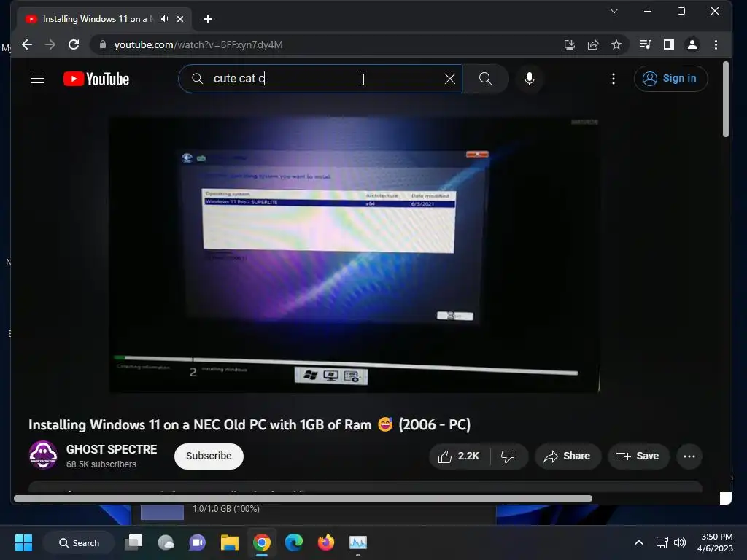This screenshot has height=560, width=747.
Task: Expand Chrome tab search chevron
Action: tap(614, 11)
